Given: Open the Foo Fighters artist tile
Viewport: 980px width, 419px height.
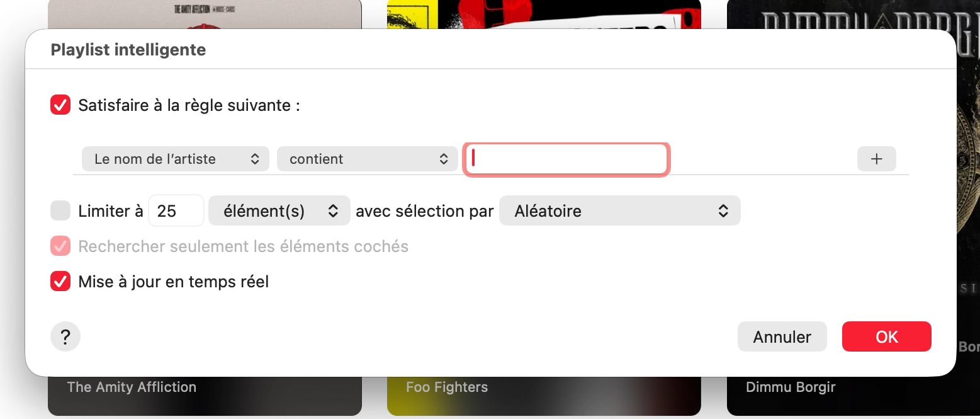Looking at the screenshot, I should (447, 387).
